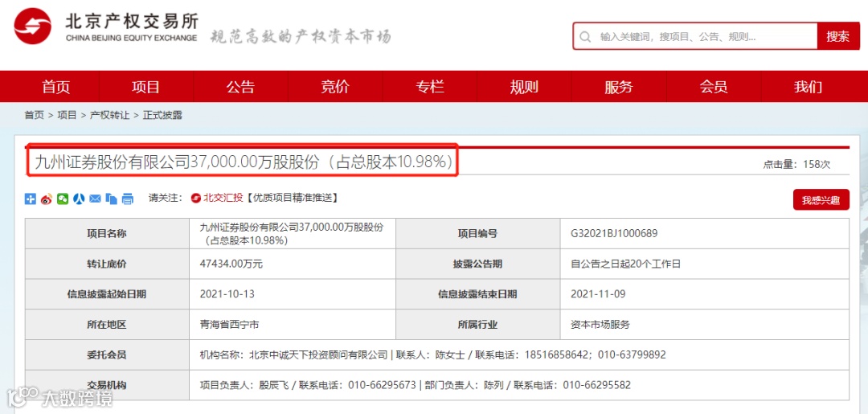
Task: Click the red 搜索 button
Action: tap(838, 36)
